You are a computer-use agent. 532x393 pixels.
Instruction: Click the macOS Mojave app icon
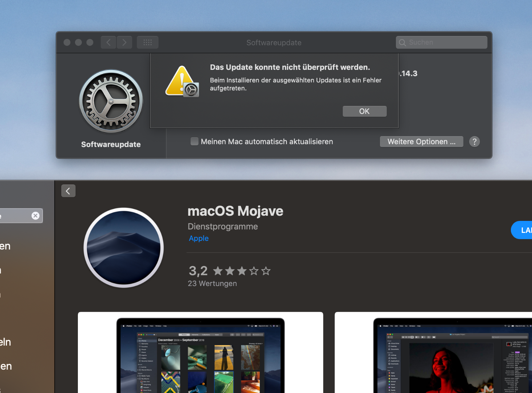pos(124,248)
